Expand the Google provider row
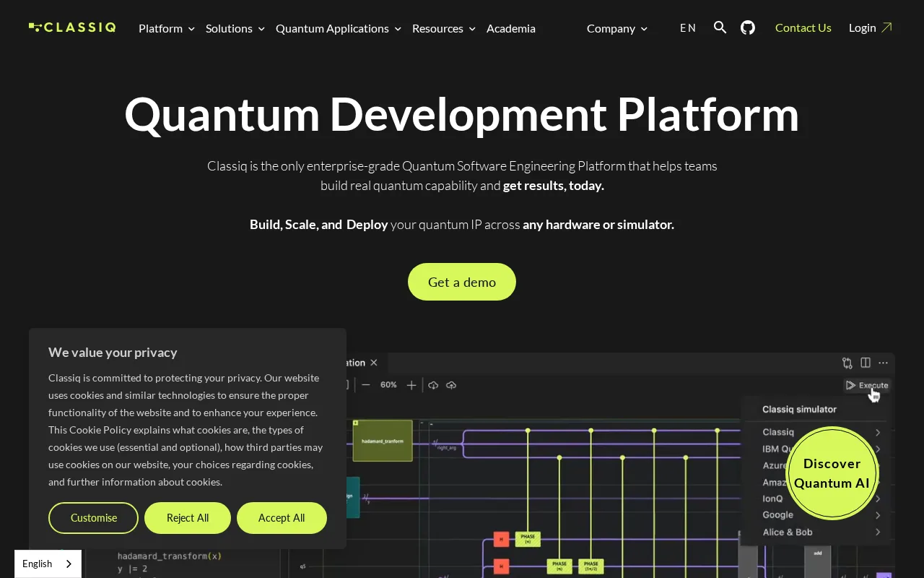The image size is (924, 578). pyautogui.click(x=821, y=515)
